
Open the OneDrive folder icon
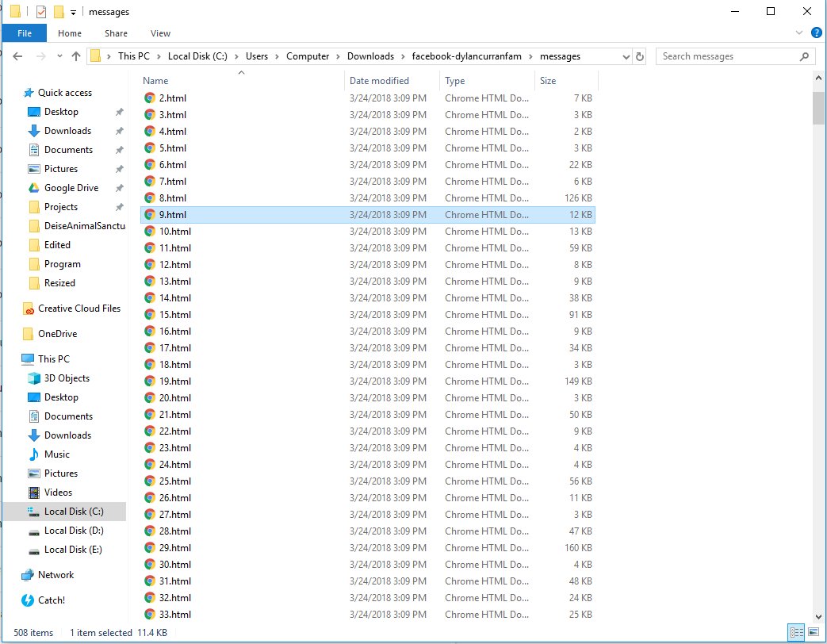pos(29,334)
